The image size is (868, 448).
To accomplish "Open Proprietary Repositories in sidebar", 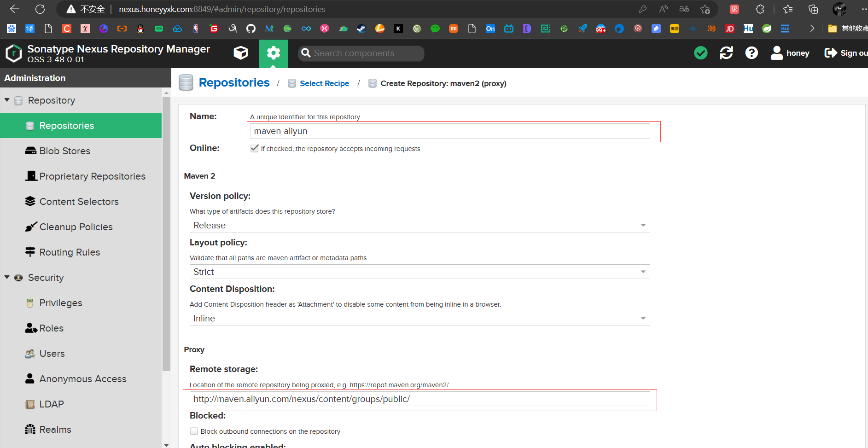I will [x=81, y=176].
